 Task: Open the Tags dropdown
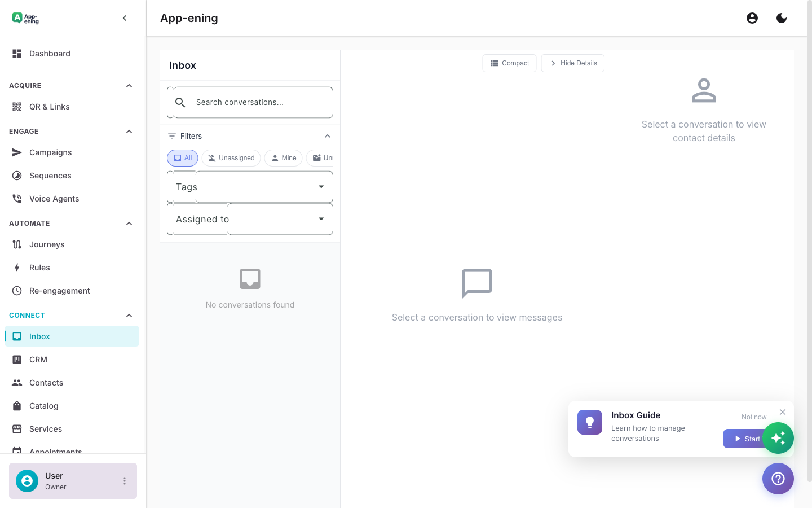250,187
